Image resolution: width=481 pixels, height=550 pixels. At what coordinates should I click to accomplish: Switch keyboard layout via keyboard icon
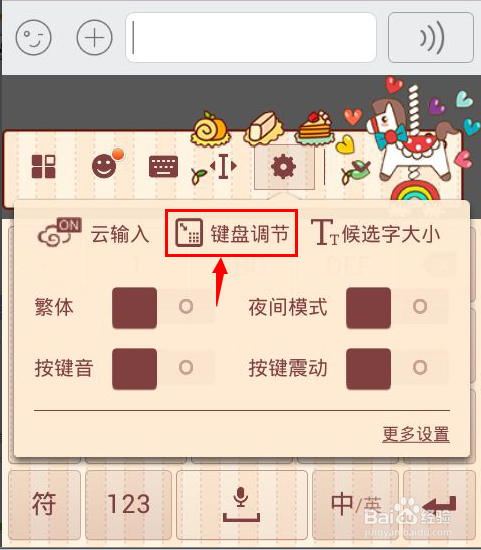pyautogui.click(x=163, y=166)
